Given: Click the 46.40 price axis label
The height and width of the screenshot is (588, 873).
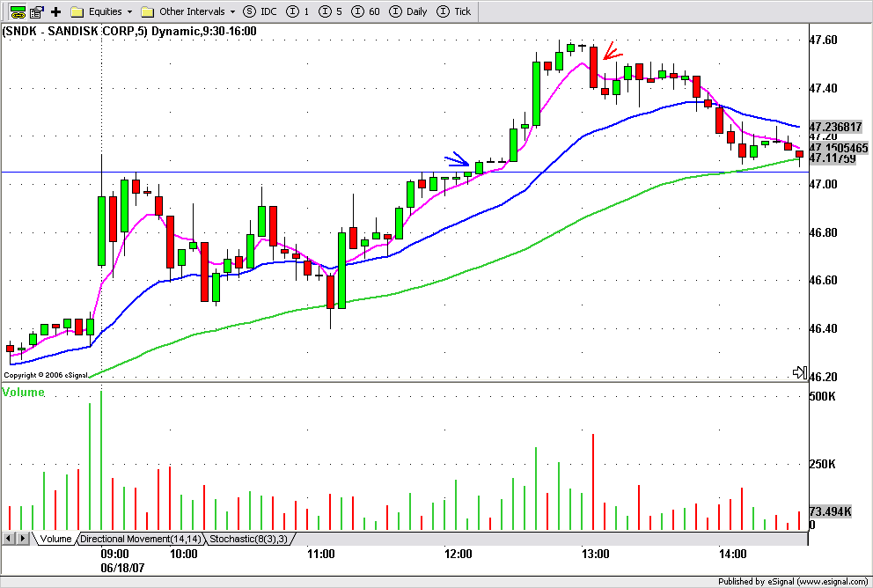Looking at the screenshot, I should click(x=823, y=328).
